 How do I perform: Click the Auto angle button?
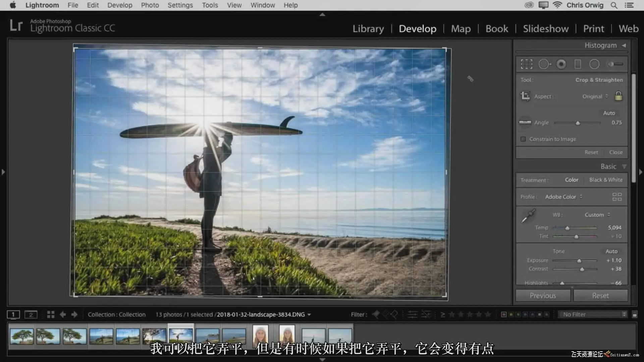(x=609, y=113)
